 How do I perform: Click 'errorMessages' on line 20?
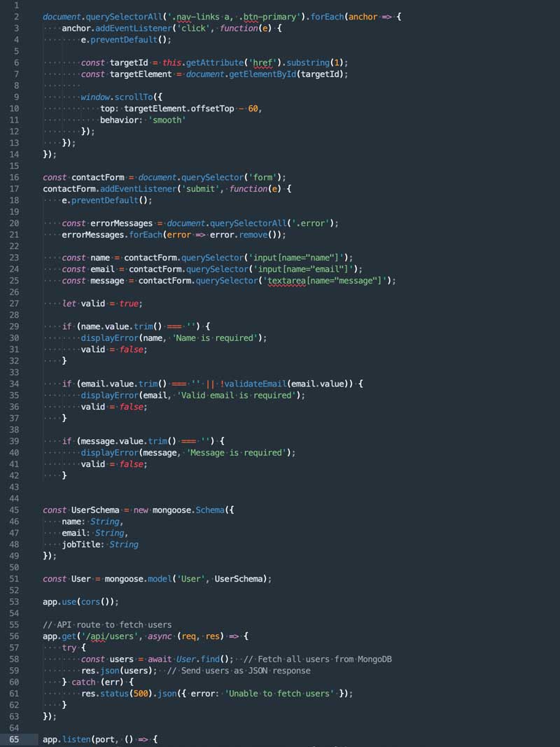tap(121, 223)
